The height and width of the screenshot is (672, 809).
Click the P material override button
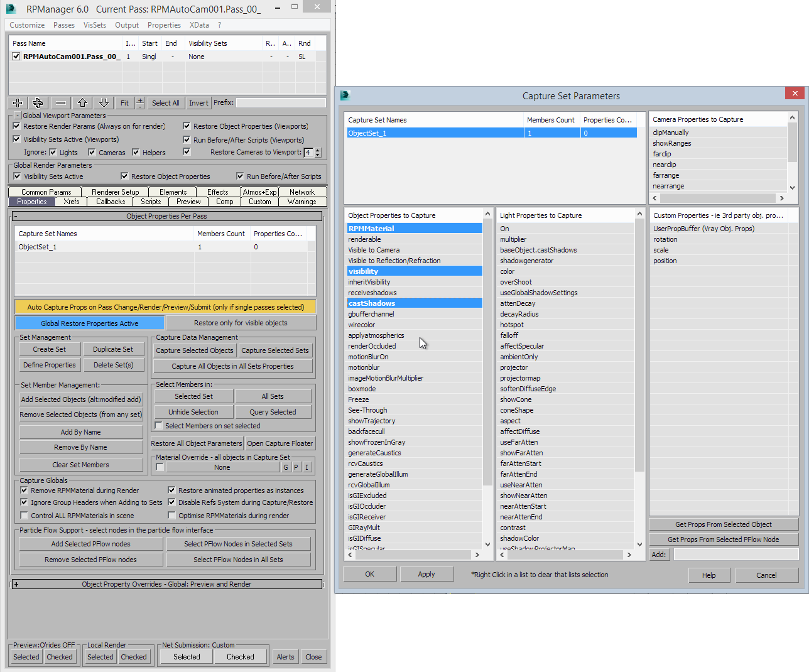[296, 467]
